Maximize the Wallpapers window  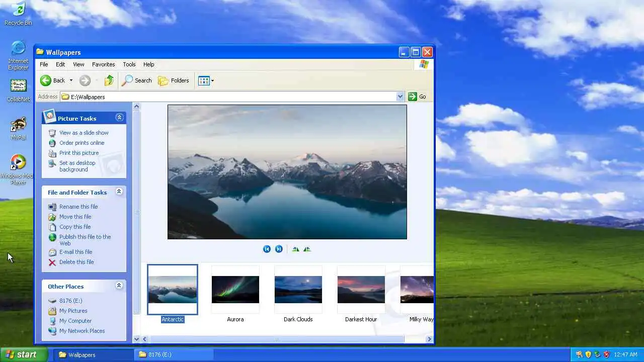click(x=416, y=52)
